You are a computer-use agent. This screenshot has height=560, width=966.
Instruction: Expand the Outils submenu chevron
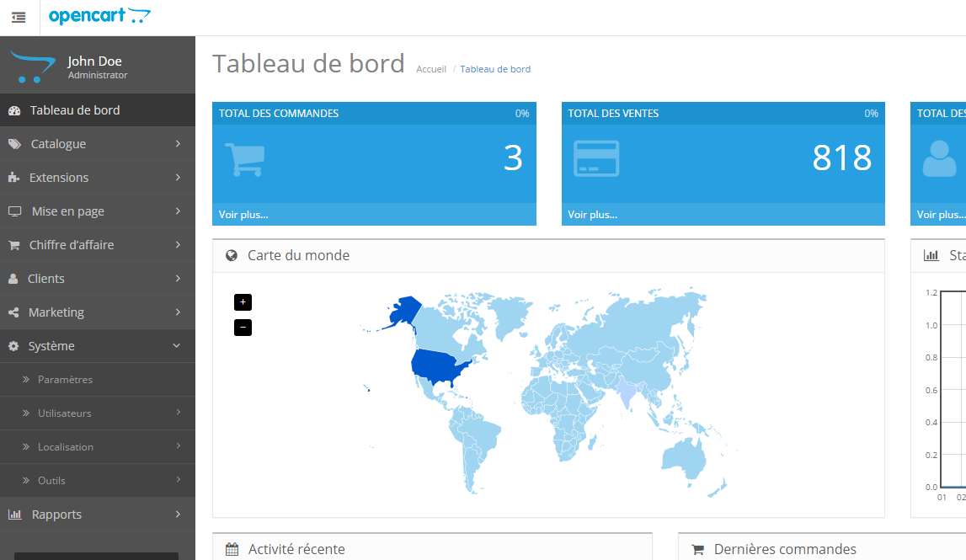179,479
